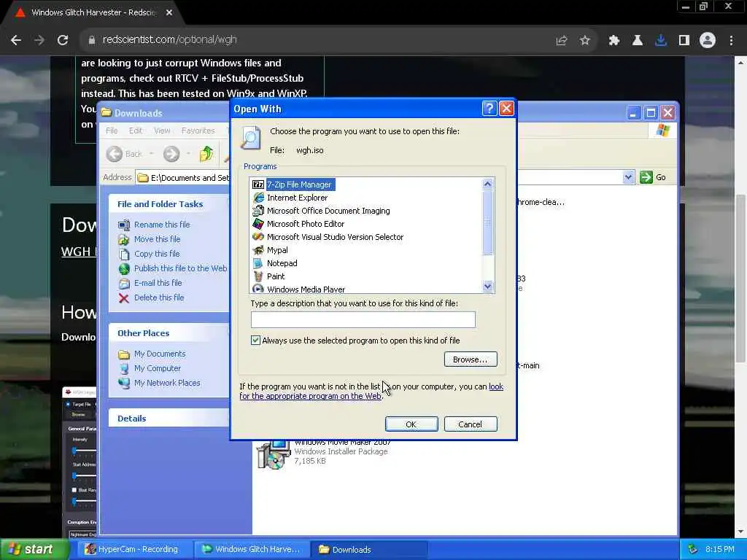
Task: Collapse the Other Places panel header
Action: 169,332
